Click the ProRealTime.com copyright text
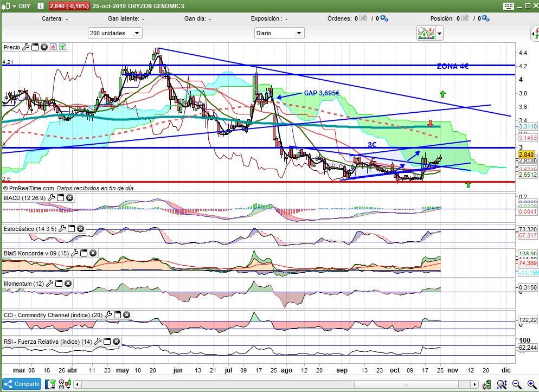This screenshot has height=392, width=539. tap(29, 188)
